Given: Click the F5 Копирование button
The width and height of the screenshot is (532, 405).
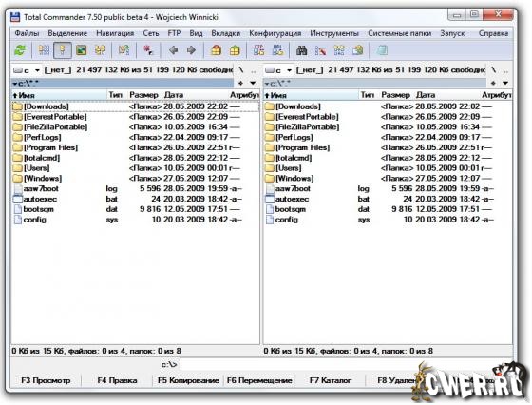Looking at the screenshot, I should (x=188, y=380).
